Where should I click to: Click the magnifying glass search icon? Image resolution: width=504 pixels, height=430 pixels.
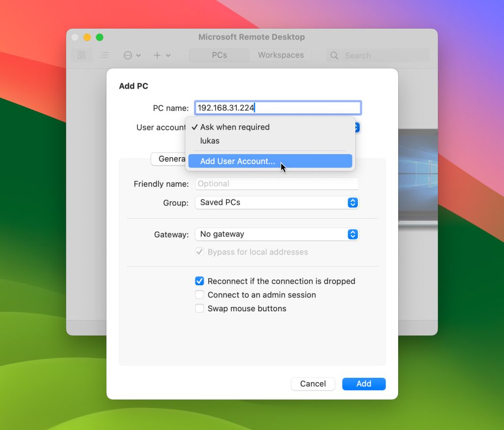334,56
